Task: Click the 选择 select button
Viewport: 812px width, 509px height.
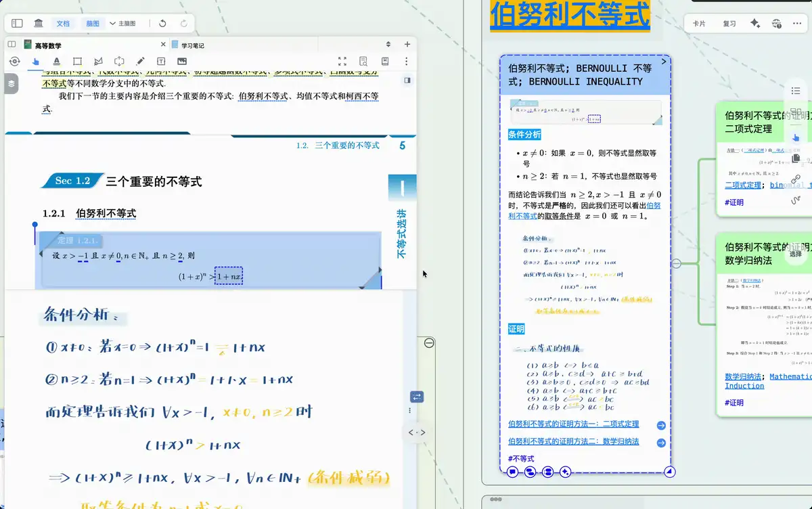Action: point(796,254)
